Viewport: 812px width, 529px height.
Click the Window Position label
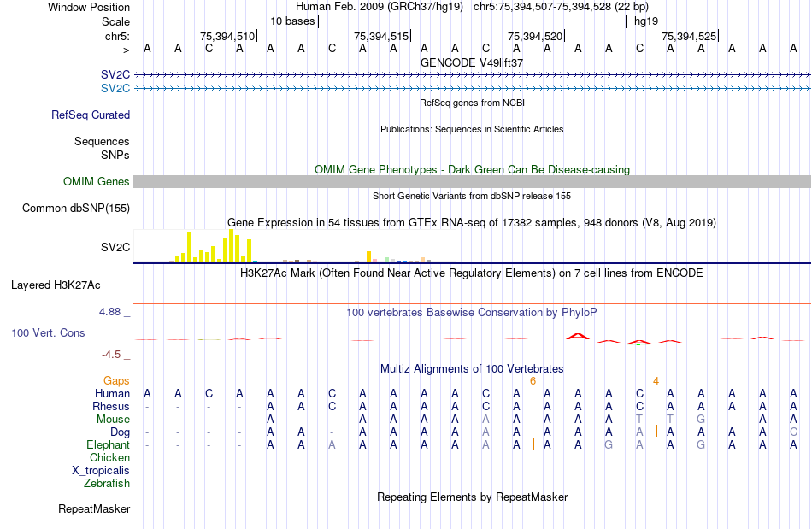[89, 7]
